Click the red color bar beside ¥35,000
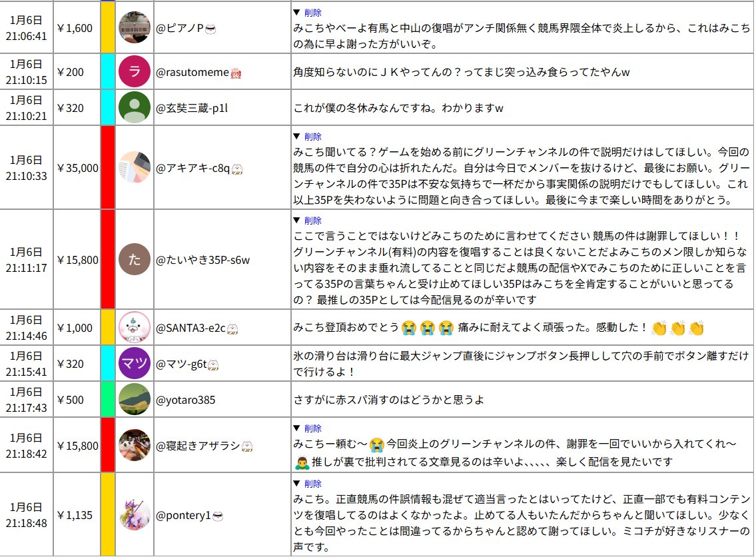756x559 pixels. click(x=108, y=167)
